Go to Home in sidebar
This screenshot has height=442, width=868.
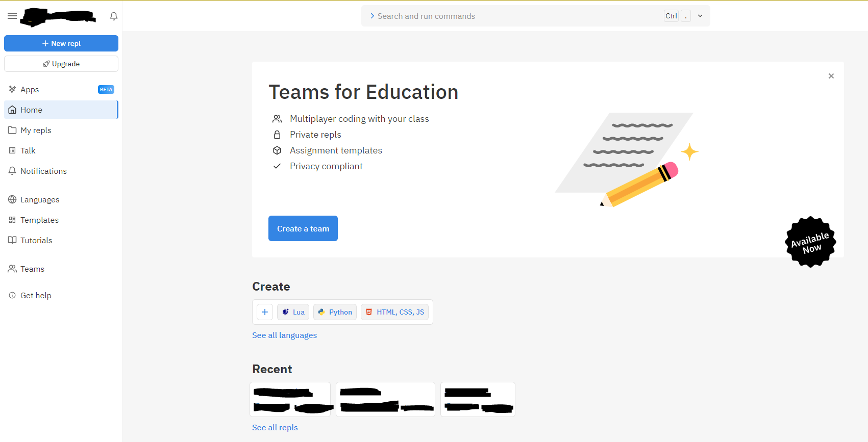(x=61, y=110)
